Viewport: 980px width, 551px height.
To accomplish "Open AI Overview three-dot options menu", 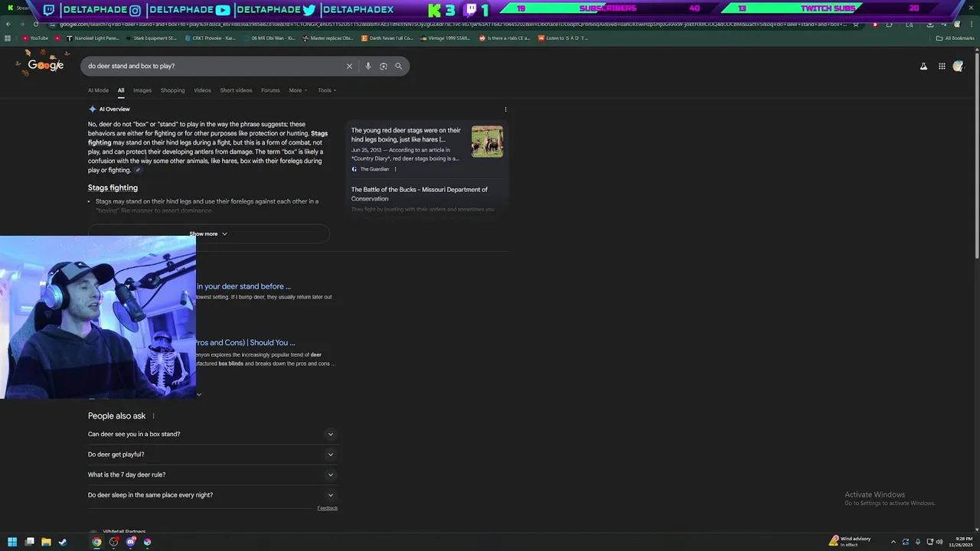I will tap(505, 109).
